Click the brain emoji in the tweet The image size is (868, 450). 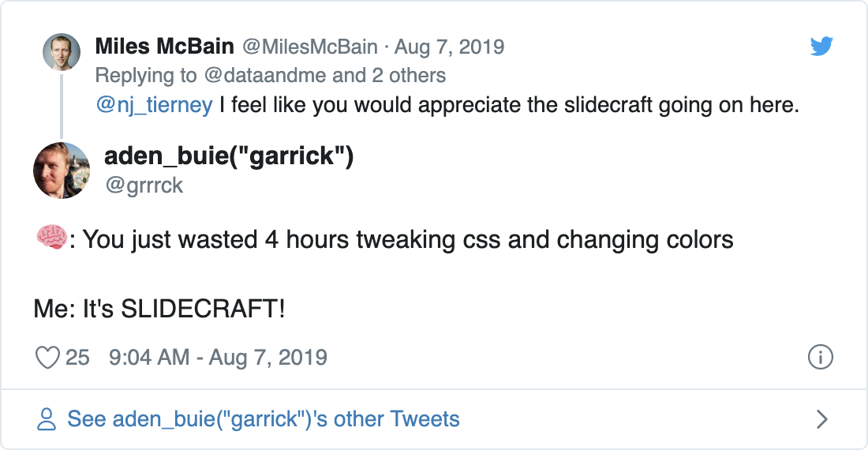point(49,238)
